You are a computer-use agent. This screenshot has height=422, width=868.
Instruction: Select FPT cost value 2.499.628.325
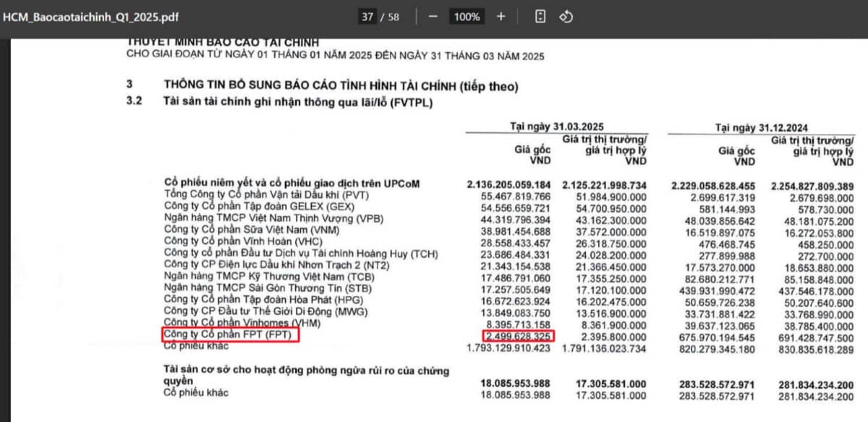coord(517,335)
